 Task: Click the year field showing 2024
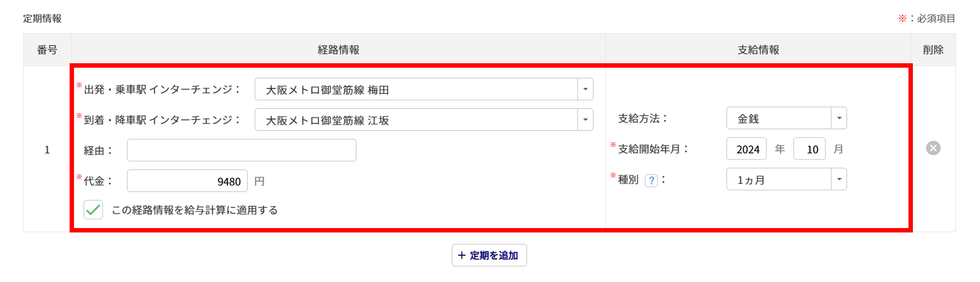[x=746, y=149]
